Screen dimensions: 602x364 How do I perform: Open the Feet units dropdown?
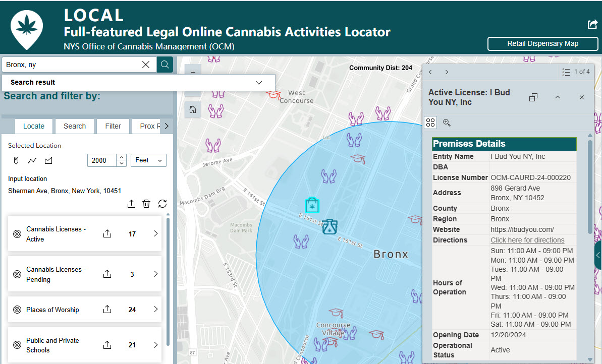tap(148, 160)
